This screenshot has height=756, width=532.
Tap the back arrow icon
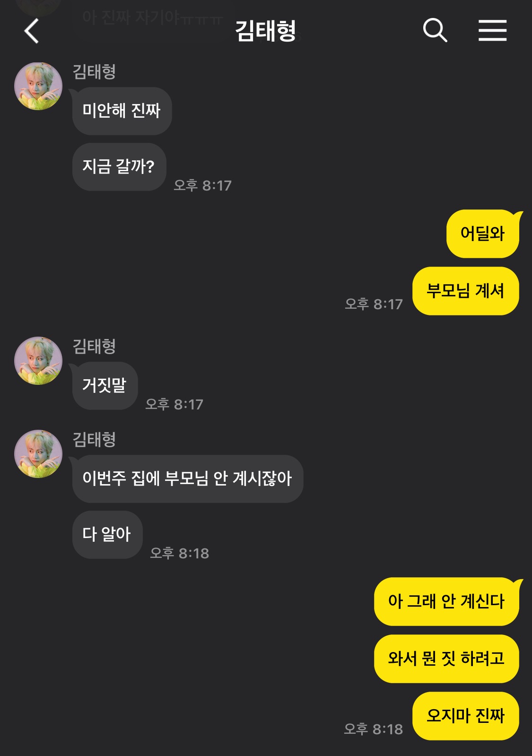[x=31, y=31]
